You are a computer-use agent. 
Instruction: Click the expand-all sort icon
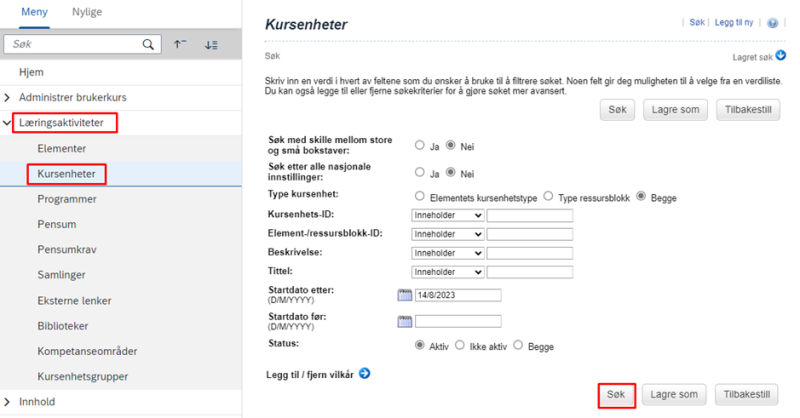tap(211, 45)
